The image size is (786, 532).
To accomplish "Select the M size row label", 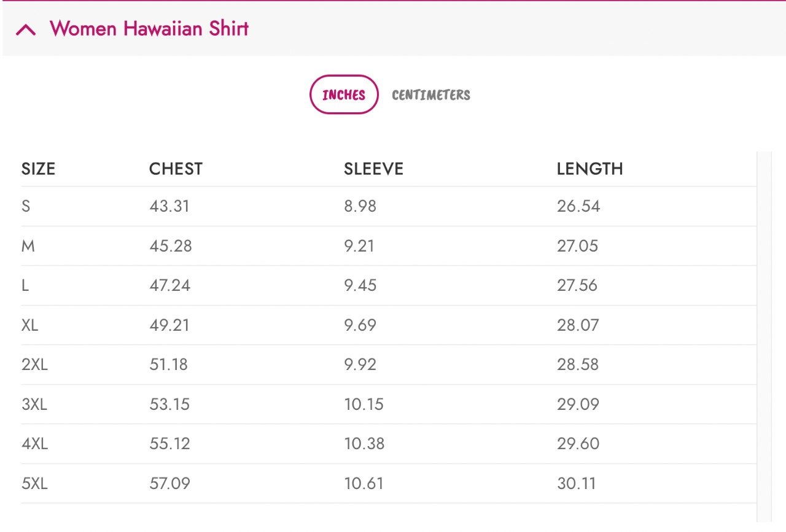I will (x=28, y=246).
